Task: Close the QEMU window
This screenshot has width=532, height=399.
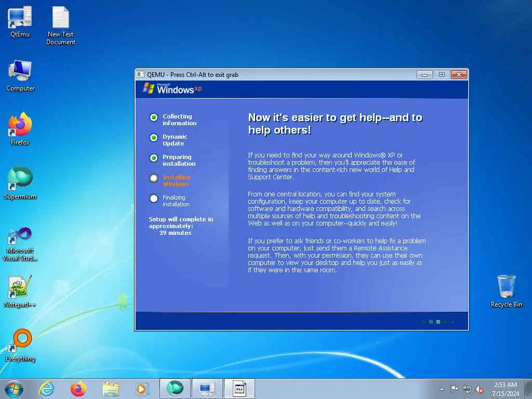Action: click(x=459, y=74)
